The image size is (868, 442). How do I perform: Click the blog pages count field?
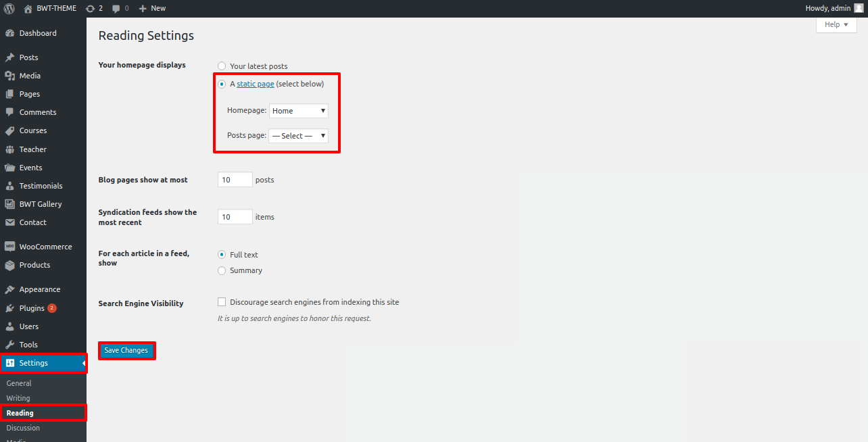235,180
